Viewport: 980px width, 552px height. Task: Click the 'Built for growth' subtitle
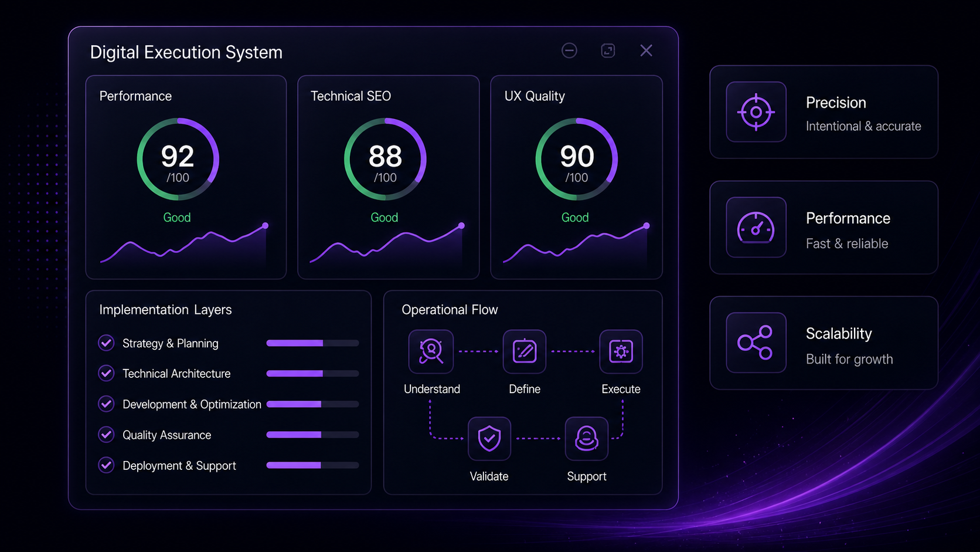pos(849,359)
